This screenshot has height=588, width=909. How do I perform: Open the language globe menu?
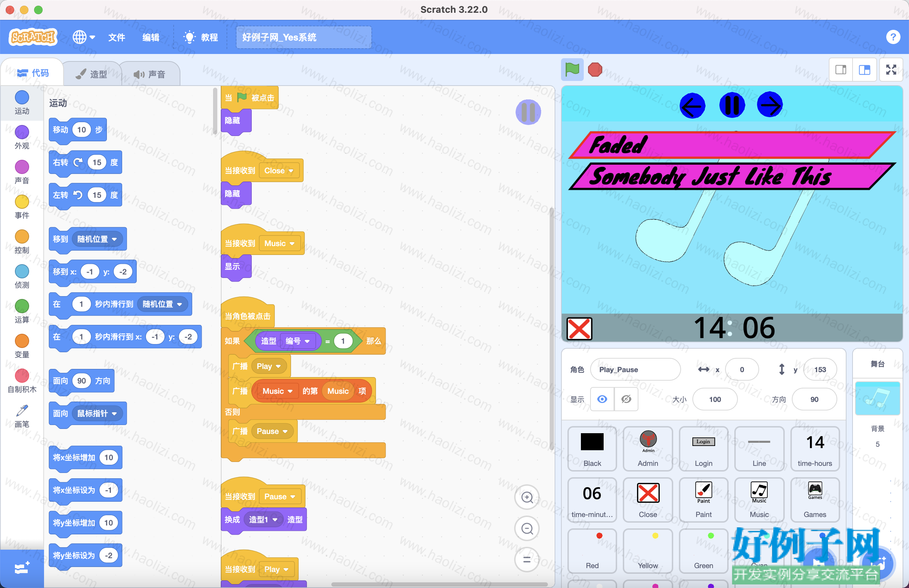click(83, 37)
